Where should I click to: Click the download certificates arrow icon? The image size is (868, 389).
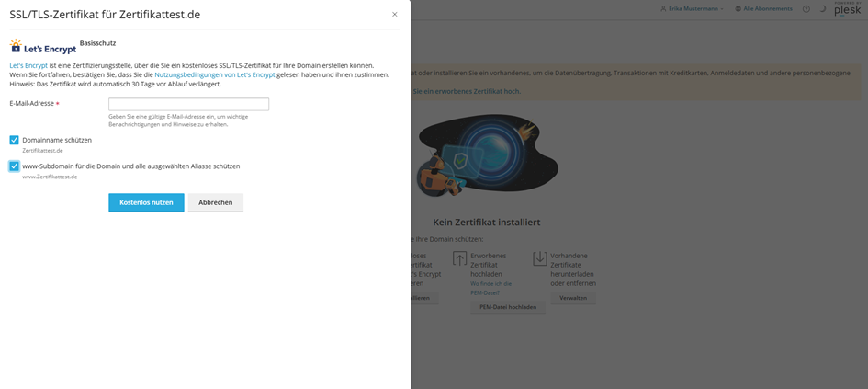(x=539, y=259)
